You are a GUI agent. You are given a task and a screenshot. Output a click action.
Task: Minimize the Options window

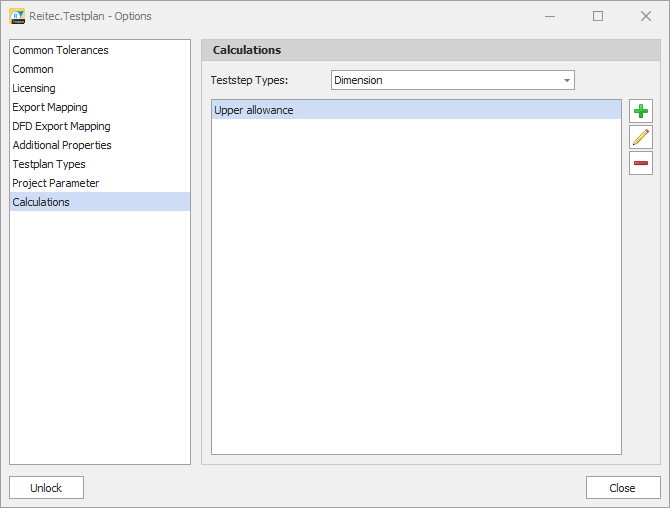(552, 16)
